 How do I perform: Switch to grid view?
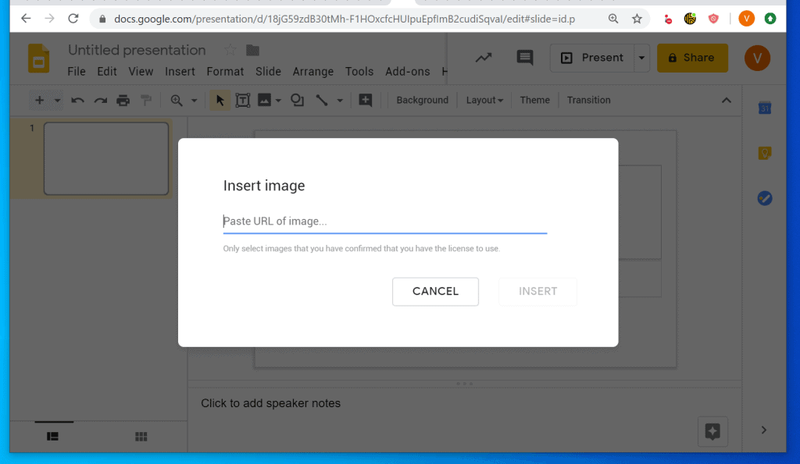(141, 436)
